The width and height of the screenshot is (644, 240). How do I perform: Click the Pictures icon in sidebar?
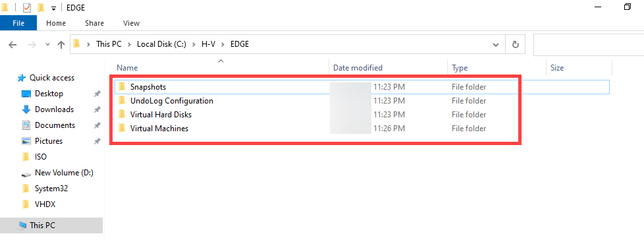[26, 141]
